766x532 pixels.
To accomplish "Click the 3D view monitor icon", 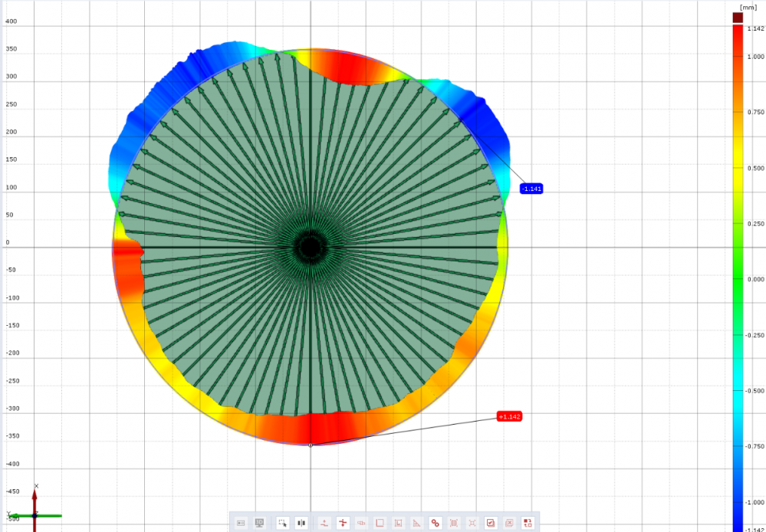I will click(x=260, y=523).
